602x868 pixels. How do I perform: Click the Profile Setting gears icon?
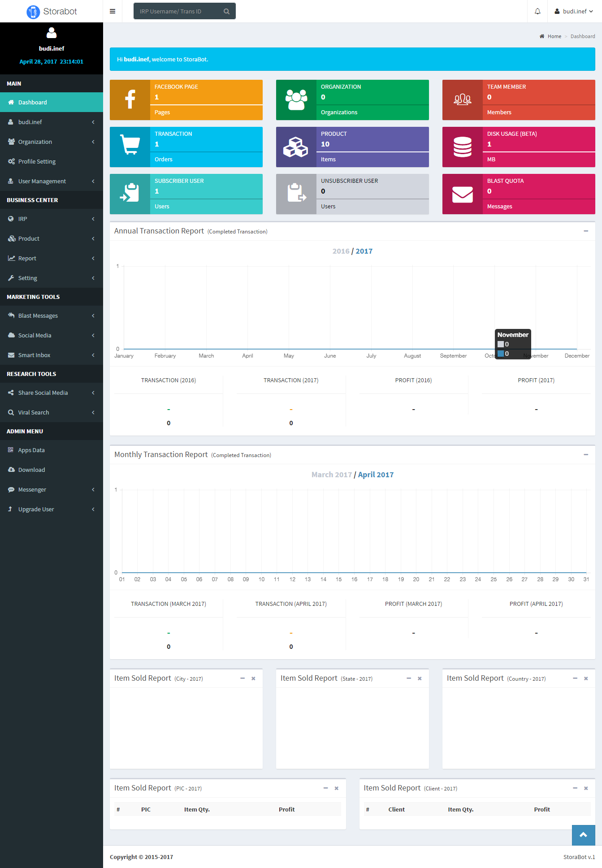pos(11,161)
